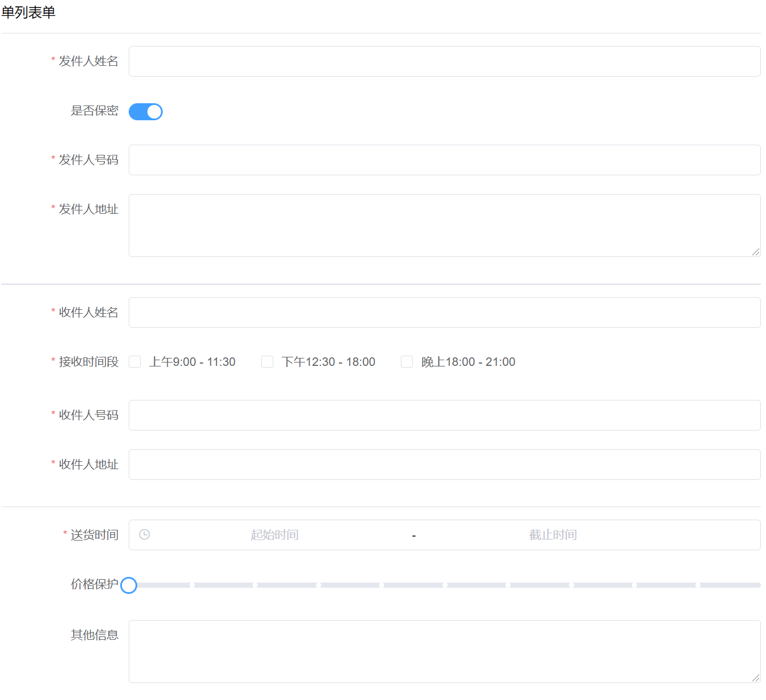Screen dimensions: 766x700
Task: Click the 收件人号码 input field
Action: coord(445,415)
